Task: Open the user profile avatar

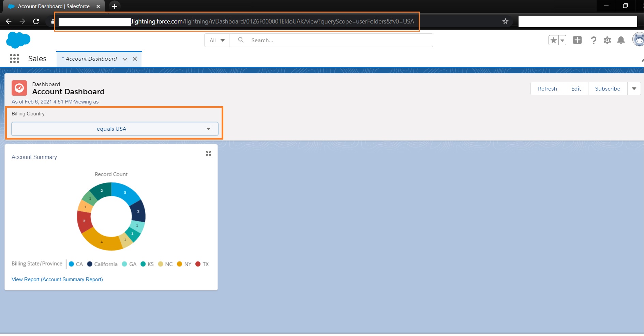Action: (638, 40)
